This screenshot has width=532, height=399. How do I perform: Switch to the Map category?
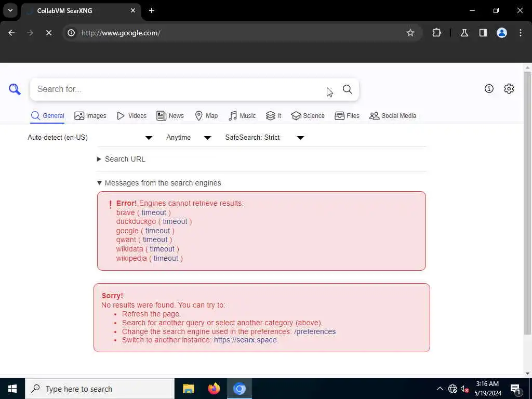[x=206, y=116]
